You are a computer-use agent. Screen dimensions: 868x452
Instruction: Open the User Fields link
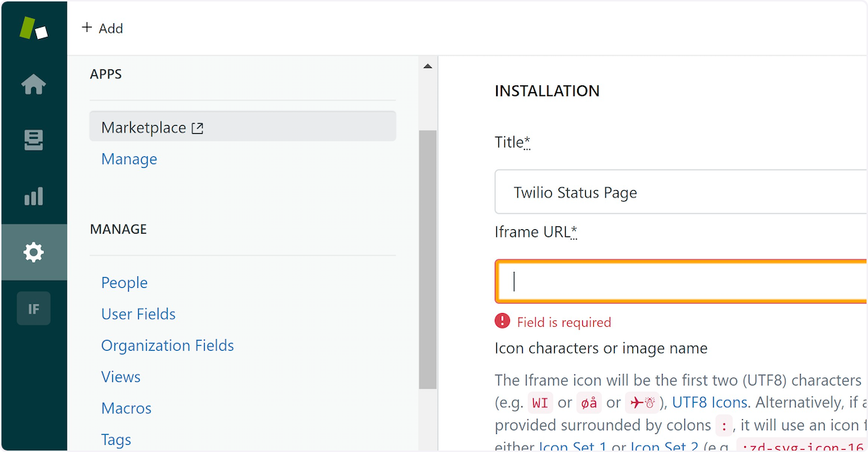[138, 314]
